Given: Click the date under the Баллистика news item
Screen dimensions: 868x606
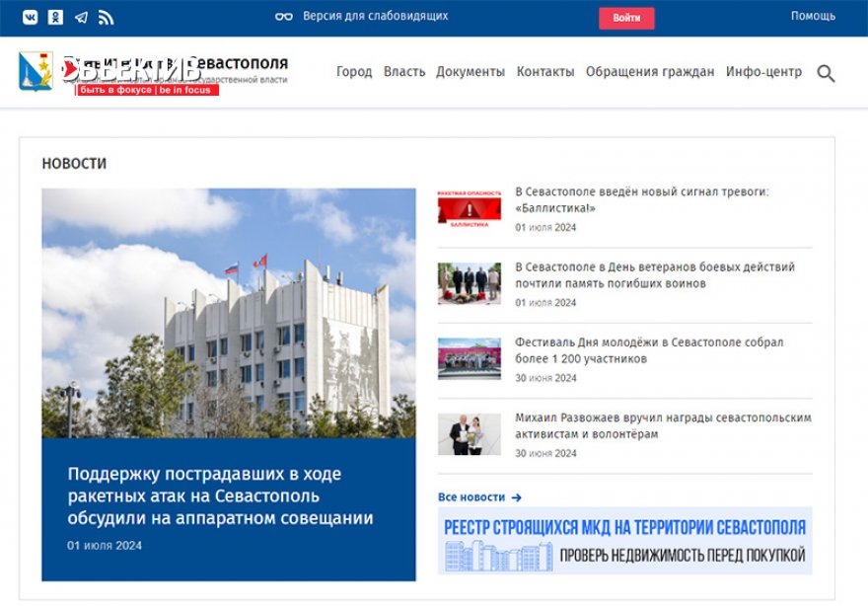Looking at the screenshot, I should (x=545, y=228).
